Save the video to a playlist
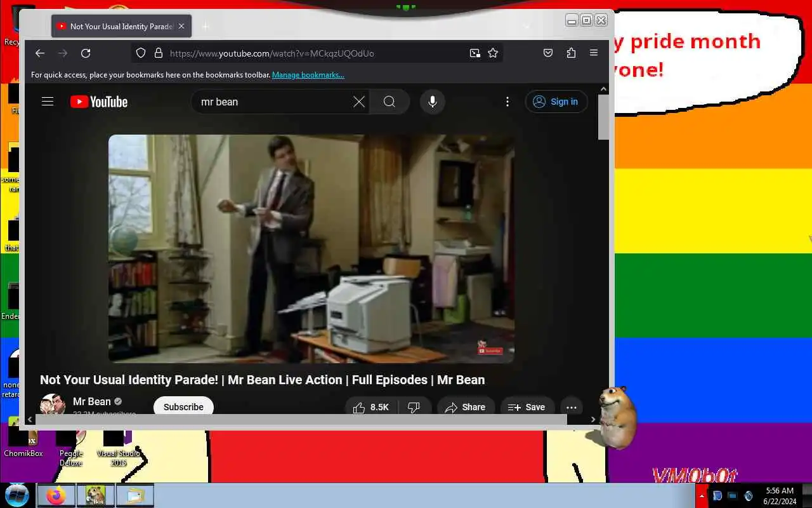 click(x=527, y=407)
